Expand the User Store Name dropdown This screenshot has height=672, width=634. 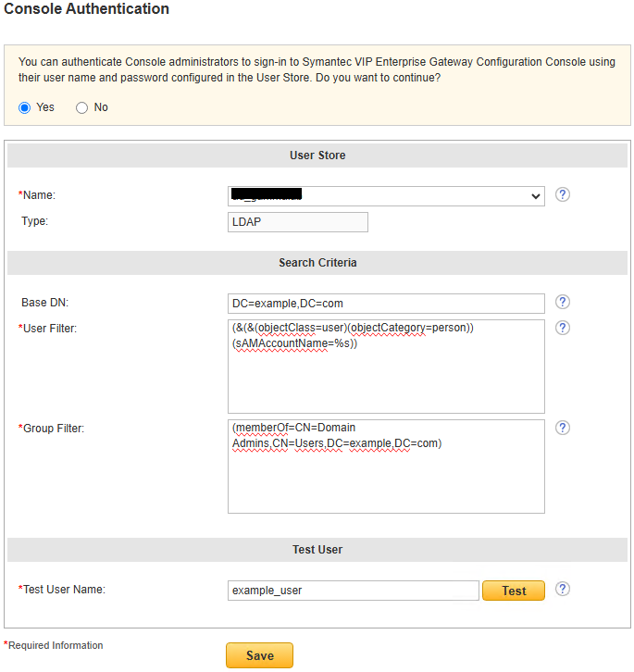pyautogui.click(x=386, y=195)
